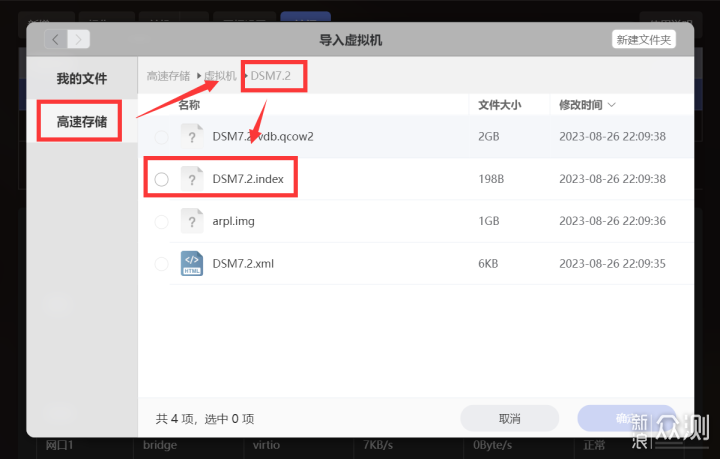Select the arpl.img radio button
720x459 pixels.
click(161, 222)
